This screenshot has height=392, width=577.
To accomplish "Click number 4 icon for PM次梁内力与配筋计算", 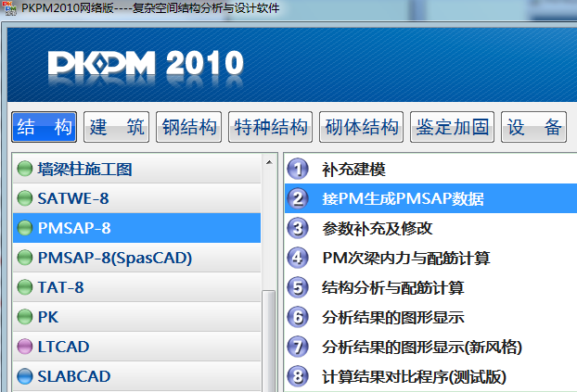I will click(298, 258).
